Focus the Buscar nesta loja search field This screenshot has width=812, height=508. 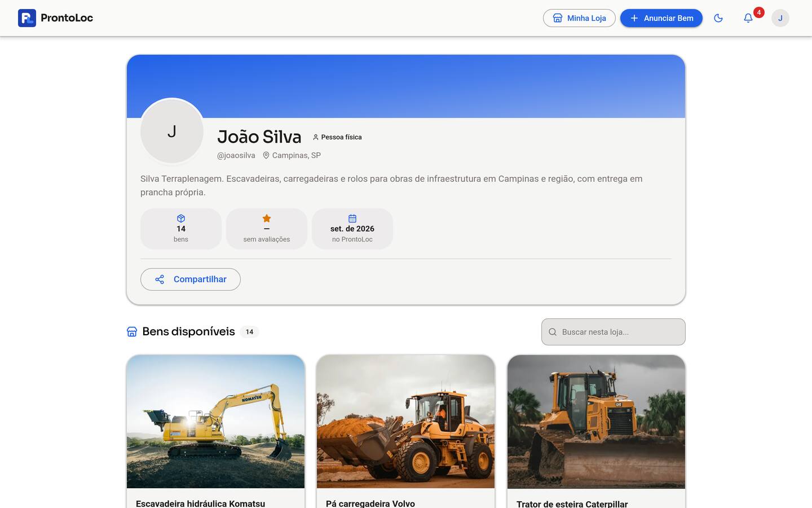tap(614, 332)
